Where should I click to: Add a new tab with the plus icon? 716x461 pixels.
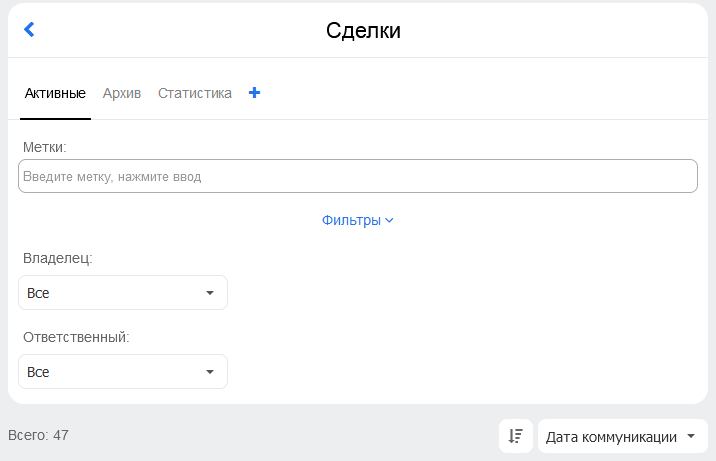pyautogui.click(x=254, y=93)
